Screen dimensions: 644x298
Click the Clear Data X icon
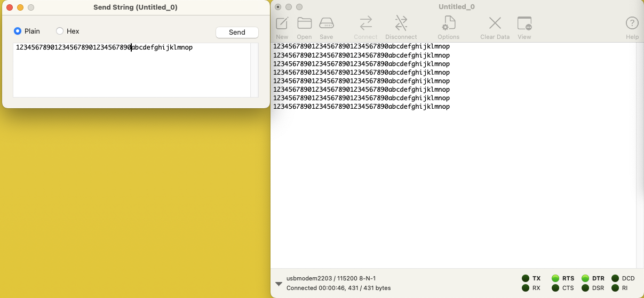point(495,23)
